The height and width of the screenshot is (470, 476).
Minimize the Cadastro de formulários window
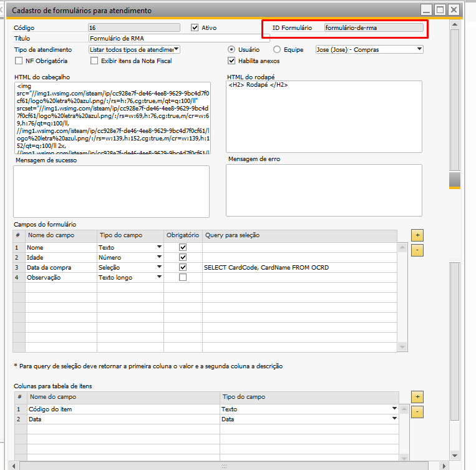point(427,10)
